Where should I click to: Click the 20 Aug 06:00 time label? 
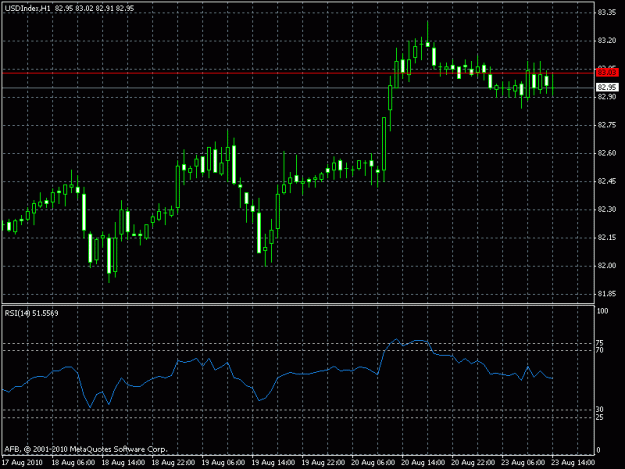click(373, 463)
